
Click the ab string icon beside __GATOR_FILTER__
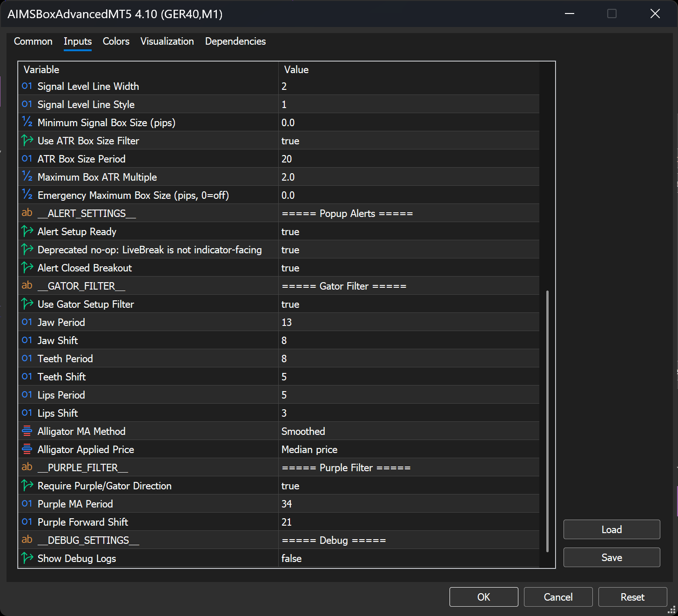(27, 285)
